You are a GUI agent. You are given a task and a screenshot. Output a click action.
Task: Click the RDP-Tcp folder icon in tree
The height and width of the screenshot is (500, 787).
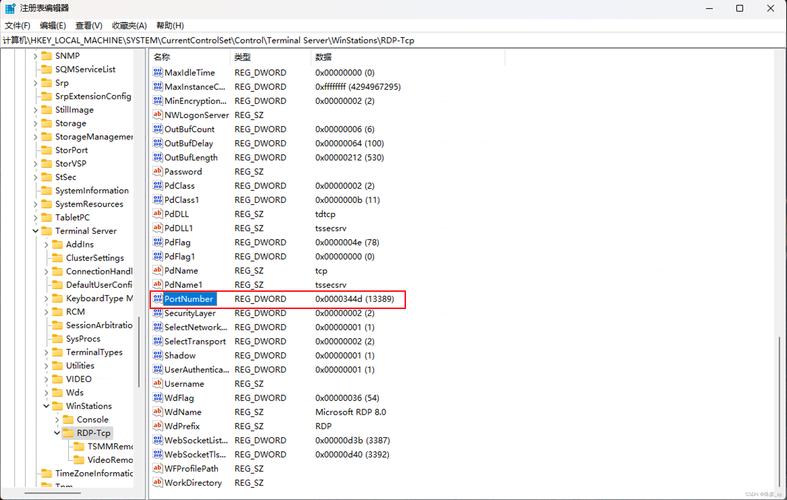point(67,433)
